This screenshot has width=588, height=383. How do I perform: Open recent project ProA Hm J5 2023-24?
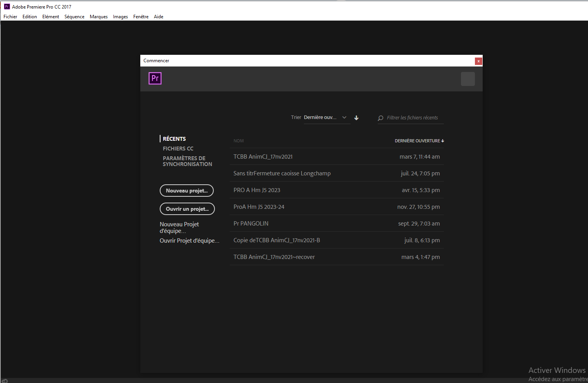click(x=337, y=207)
